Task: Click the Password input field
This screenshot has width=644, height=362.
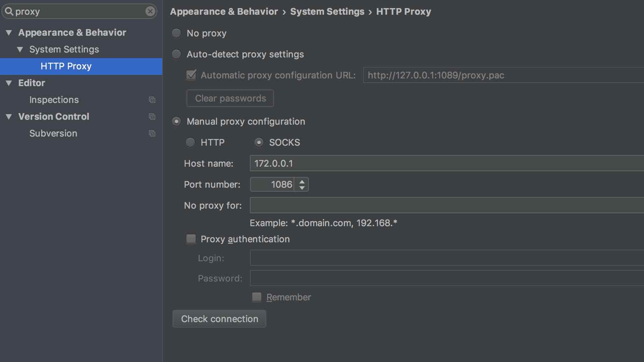Action: 447,278
